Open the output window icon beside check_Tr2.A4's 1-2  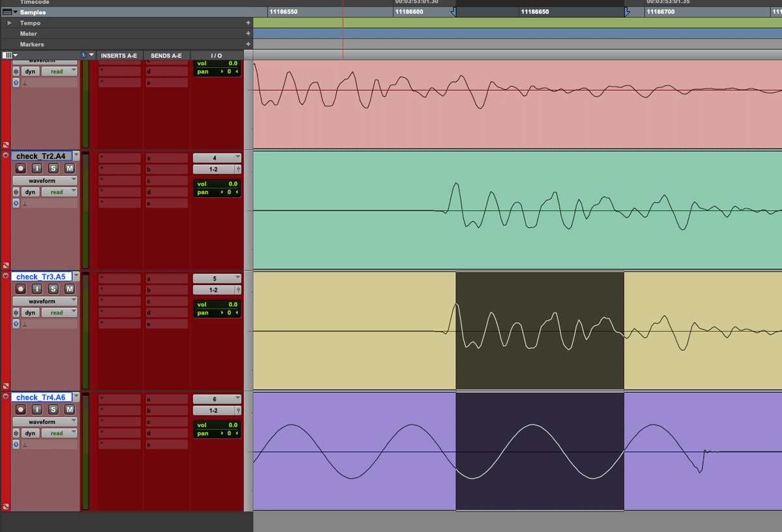point(238,169)
